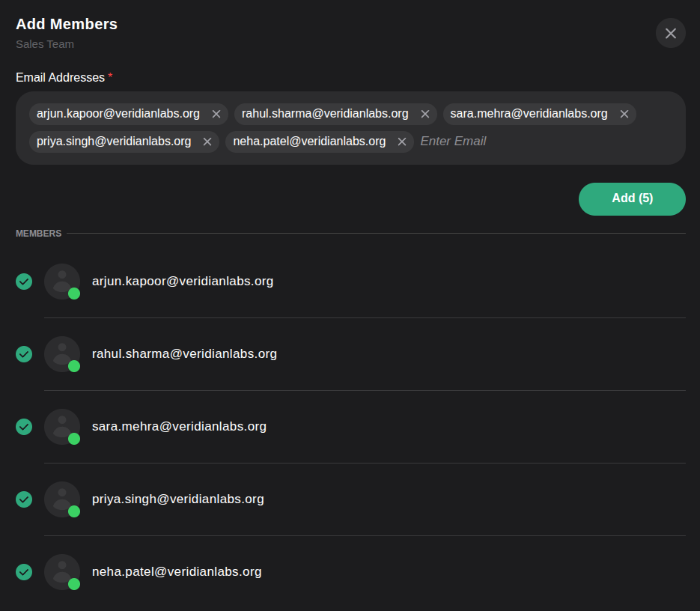Select rahul.sharma@veridianlabs.org in members list
This screenshot has height=611, width=700.
coord(184,354)
